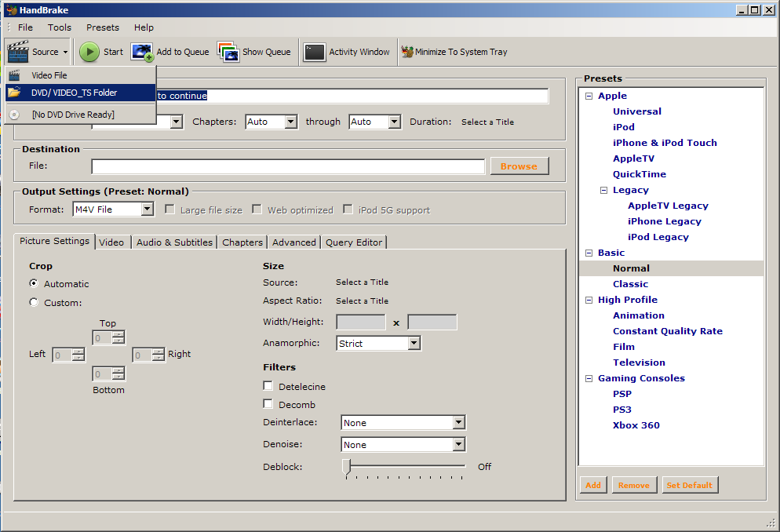
Task: Click the HandBrake title bar logo
Action: point(12,10)
